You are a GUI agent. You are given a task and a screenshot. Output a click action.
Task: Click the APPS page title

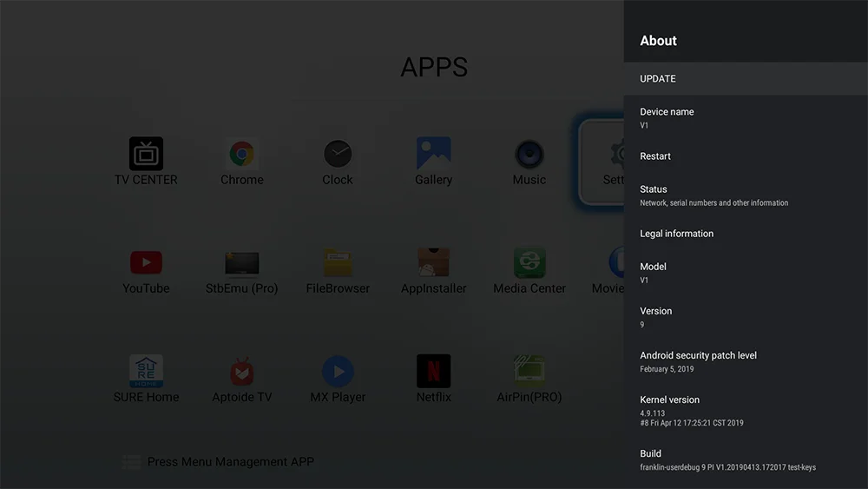point(434,67)
